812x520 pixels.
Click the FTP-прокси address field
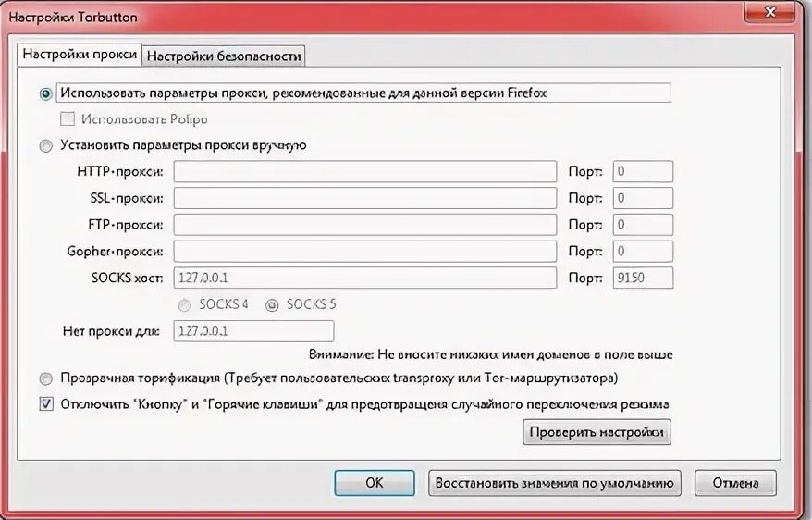[365, 225]
